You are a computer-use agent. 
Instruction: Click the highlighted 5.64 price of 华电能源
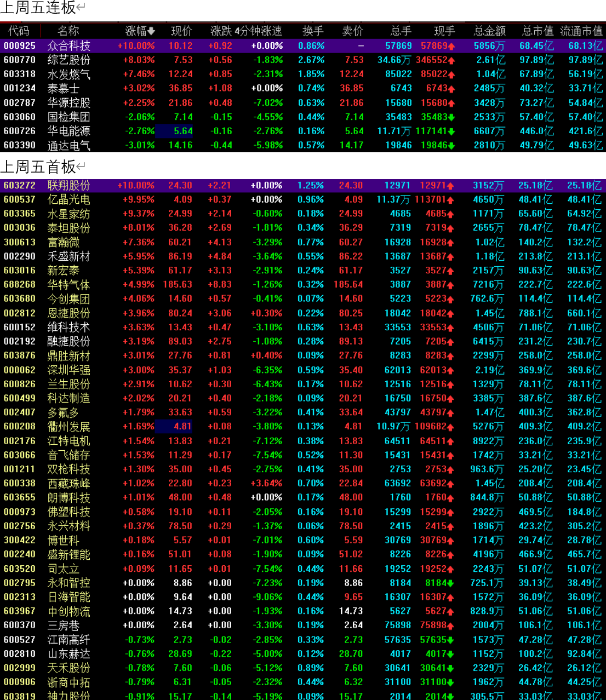pos(175,131)
